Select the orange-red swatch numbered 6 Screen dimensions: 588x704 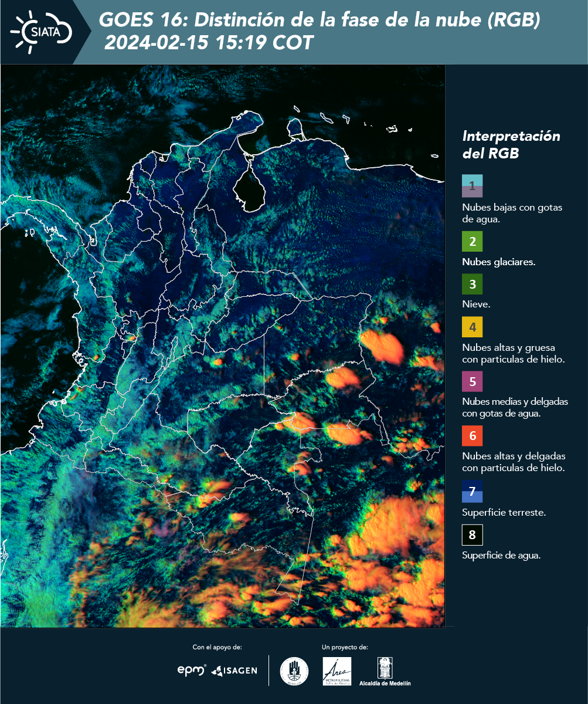[472, 436]
